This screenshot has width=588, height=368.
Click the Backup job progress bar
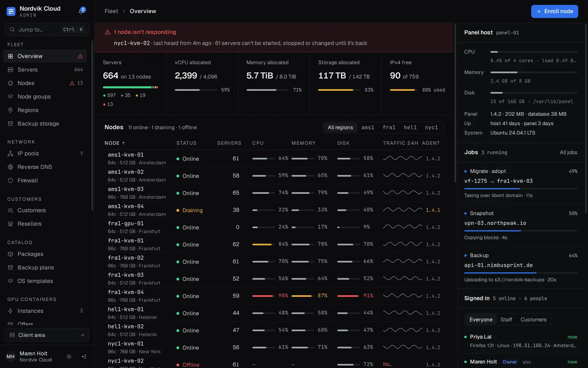(521, 273)
